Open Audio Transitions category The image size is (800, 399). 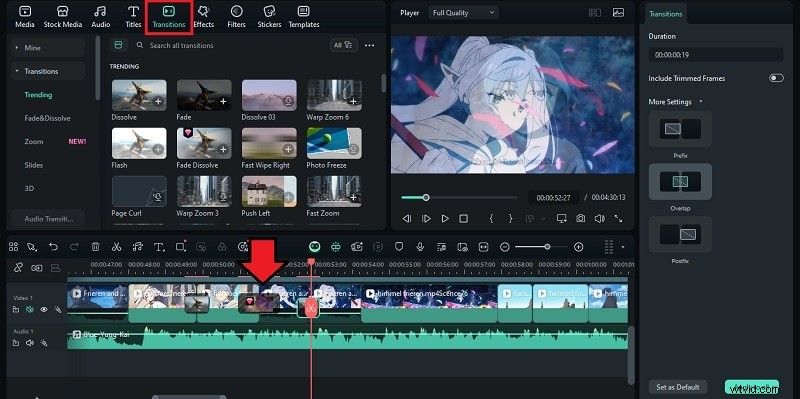(x=48, y=218)
